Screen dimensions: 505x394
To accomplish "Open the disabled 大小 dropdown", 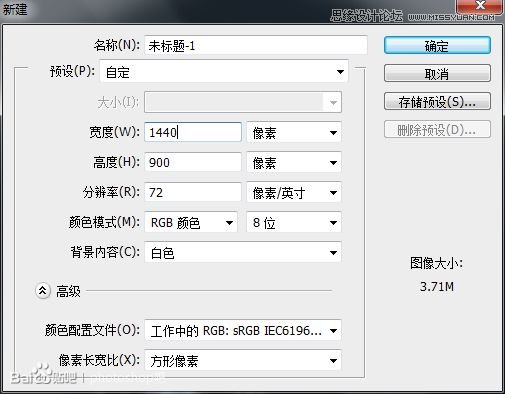I will click(243, 102).
